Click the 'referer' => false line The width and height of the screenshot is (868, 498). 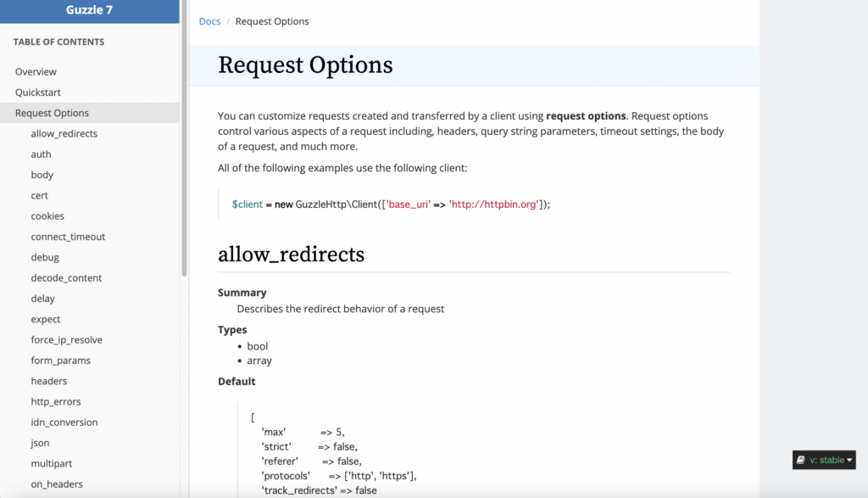(312, 461)
